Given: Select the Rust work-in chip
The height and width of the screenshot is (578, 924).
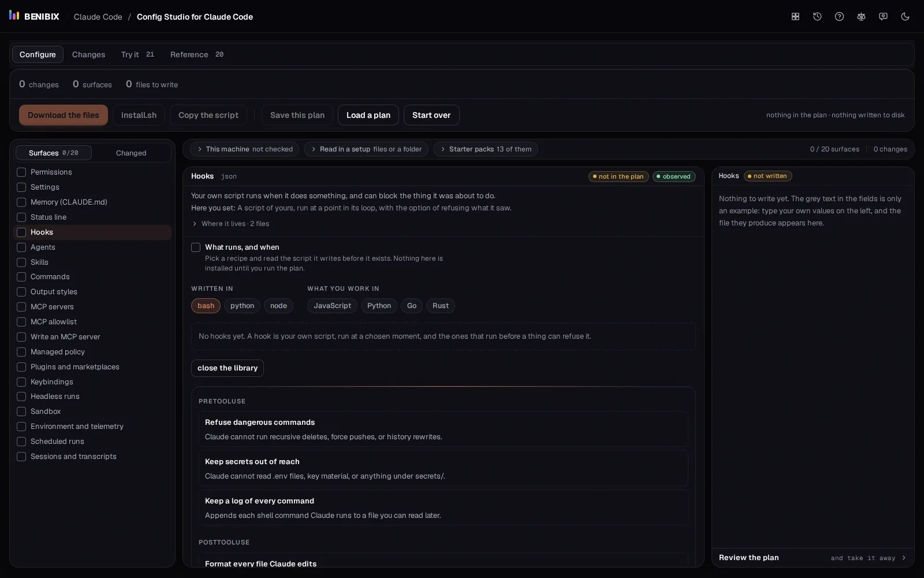Looking at the screenshot, I should pos(441,306).
